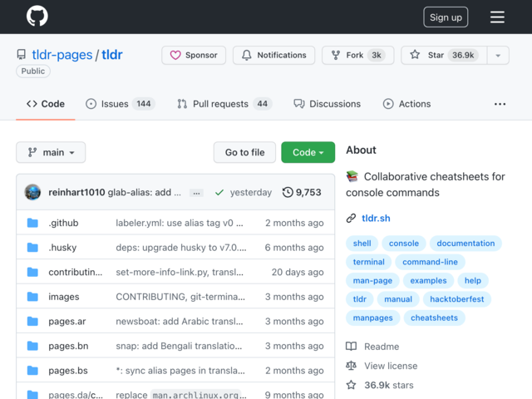This screenshot has height=399, width=532.
Task: Open the Pull requests tab
Action: click(x=224, y=104)
